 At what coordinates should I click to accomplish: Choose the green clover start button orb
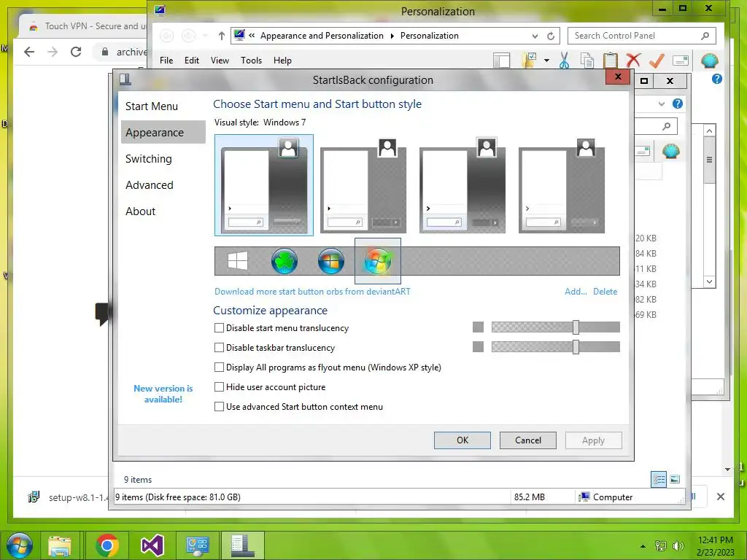click(285, 261)
